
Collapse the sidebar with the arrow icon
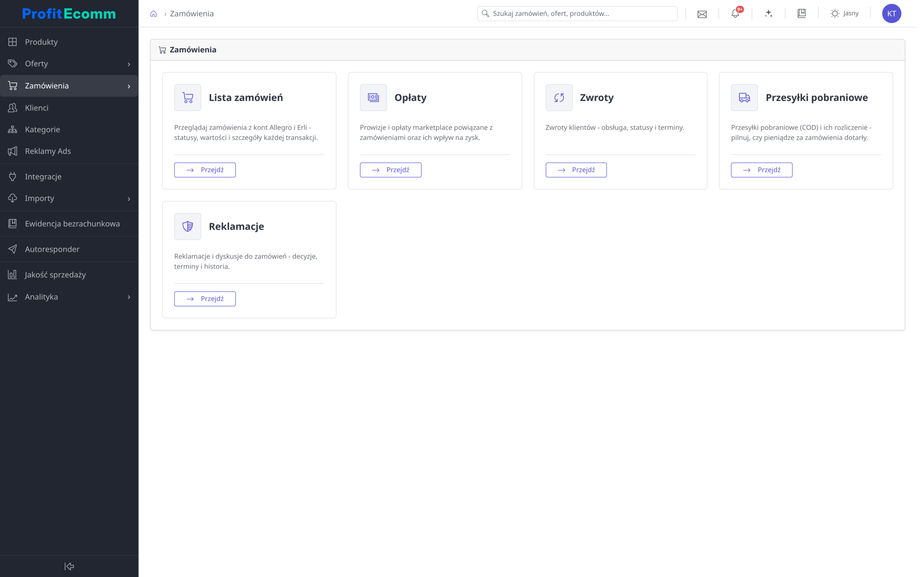[x=69, y=566]
